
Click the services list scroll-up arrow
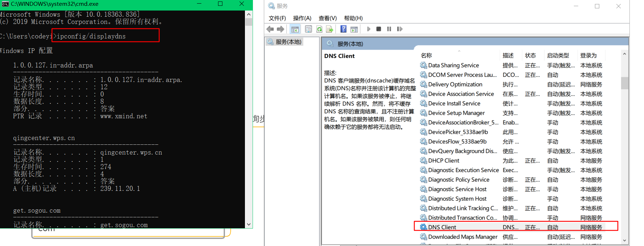[x=624, y=54]
